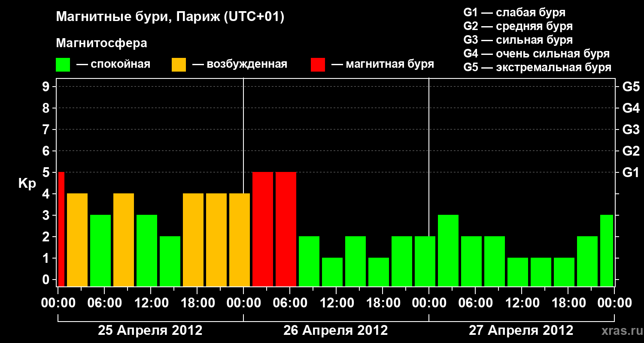Click the orange 'возбужденная' legend swatch
The width and height of the screenshot is (644, 343).
click(179, 65)
